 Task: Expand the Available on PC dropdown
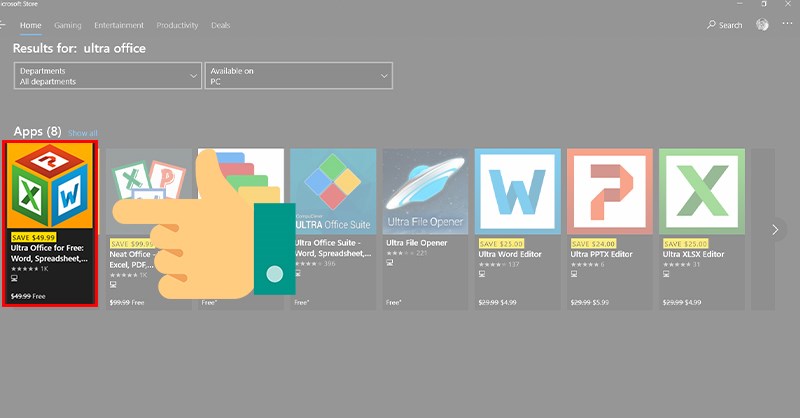[x=298, y=76]
